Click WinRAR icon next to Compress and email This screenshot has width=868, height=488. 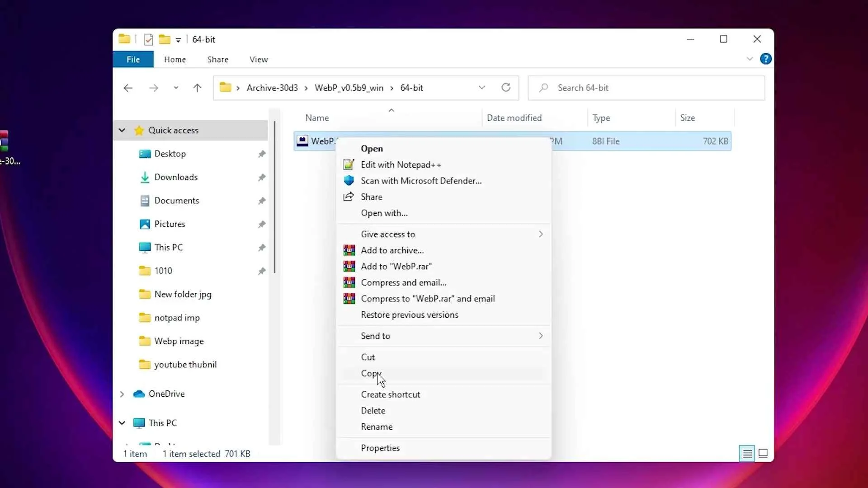click(x=349, y=282)
